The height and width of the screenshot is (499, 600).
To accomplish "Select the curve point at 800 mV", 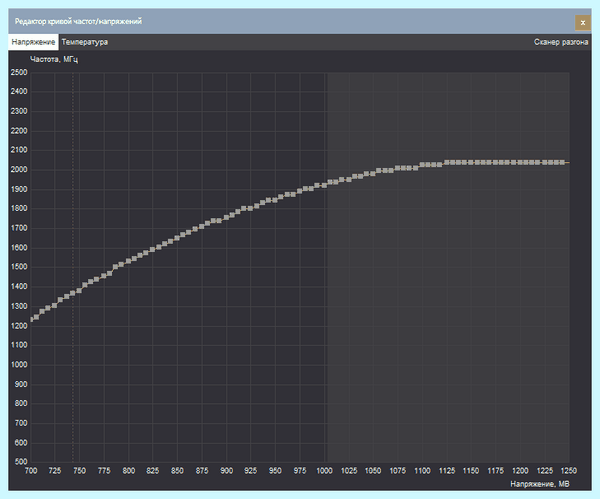I will coord(129,261).
